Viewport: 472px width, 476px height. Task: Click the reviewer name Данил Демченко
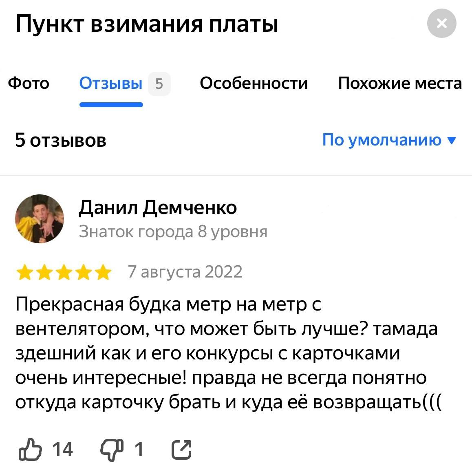[157, 207]
